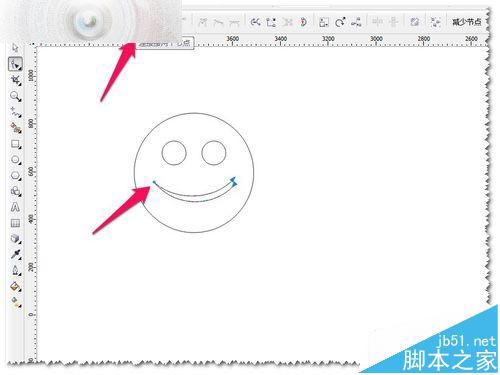Select the Crop tool

(x=15, y=80)
